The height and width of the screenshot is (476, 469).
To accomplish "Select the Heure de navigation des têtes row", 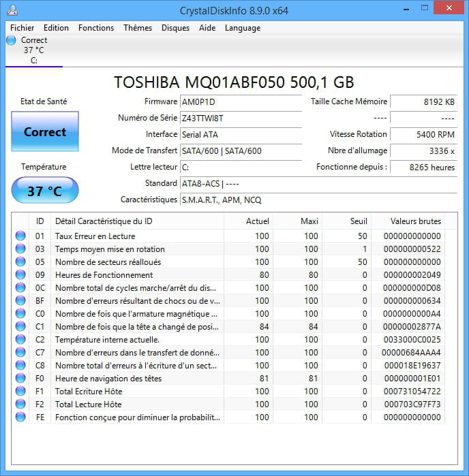I will [x=228, y=378].
